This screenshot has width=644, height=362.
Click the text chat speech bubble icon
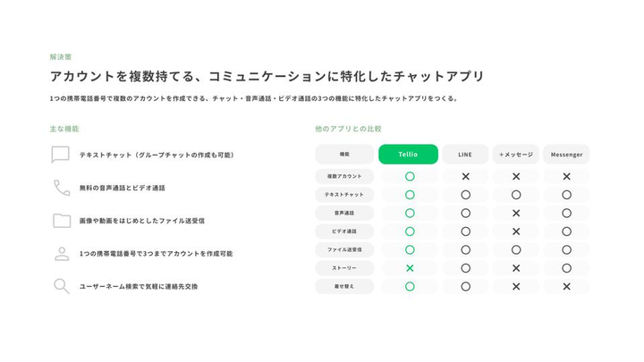point(61,155)
